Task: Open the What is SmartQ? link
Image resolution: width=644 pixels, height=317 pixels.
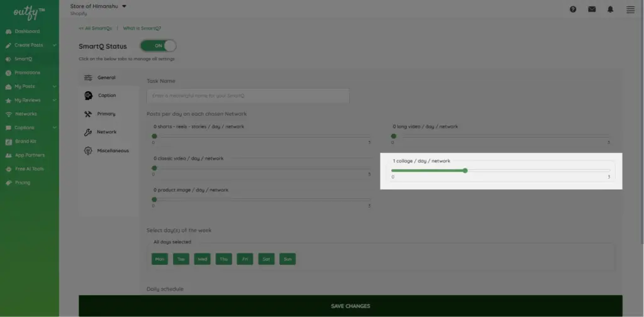Action: pos(142,28)
